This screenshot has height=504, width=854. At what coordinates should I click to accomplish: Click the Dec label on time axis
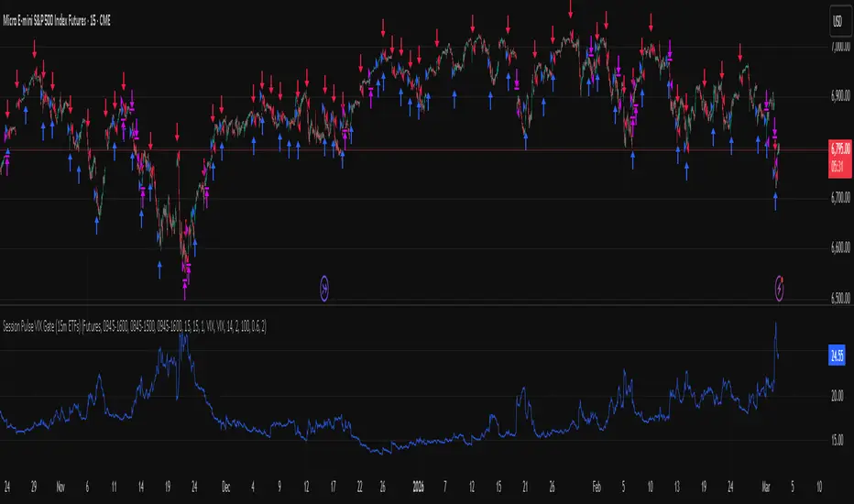pyautogui.click(x=226, y=488)
